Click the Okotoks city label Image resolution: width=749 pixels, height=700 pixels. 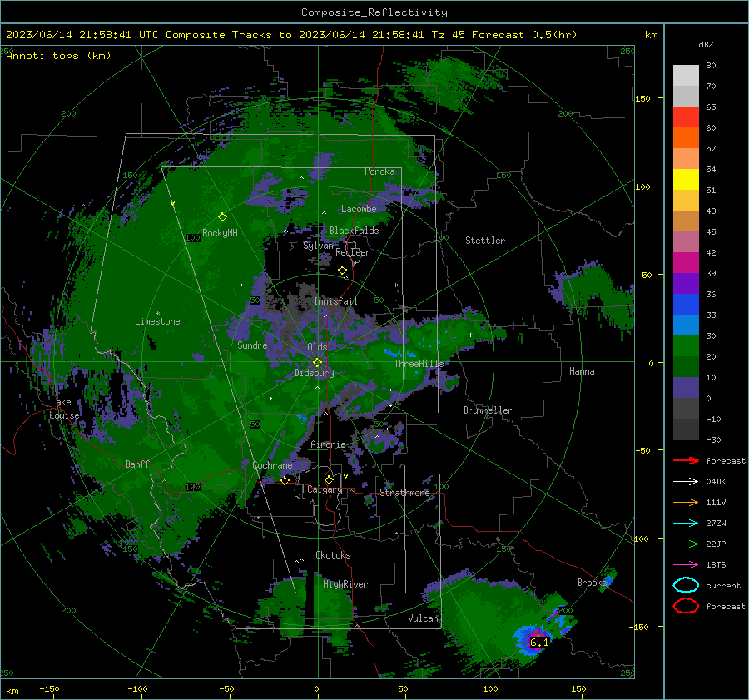[x=333, y=554]
